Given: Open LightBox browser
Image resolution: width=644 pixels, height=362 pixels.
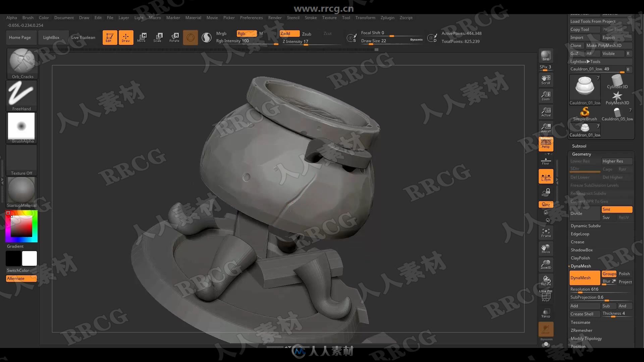Looking at the screenshot, I should (51, 38).
